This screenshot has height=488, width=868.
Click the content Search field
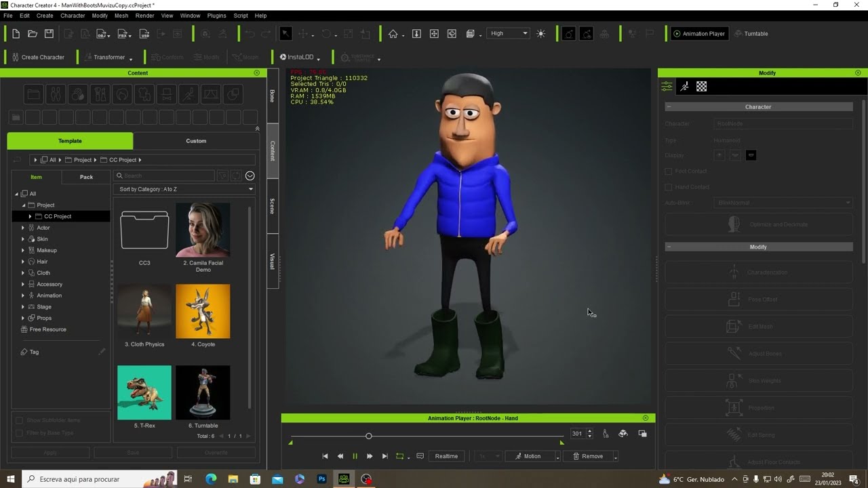point(164,176)
